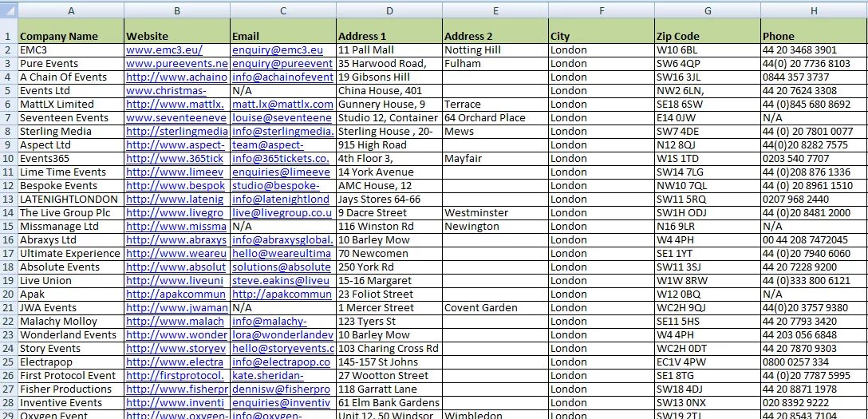Select the 103 Charing Cross Rd cell

389,348
